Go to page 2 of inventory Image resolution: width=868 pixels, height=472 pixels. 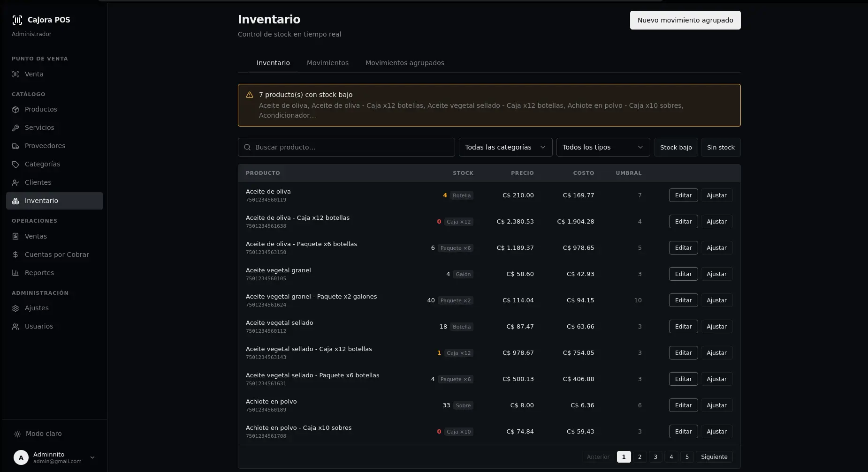tap(640, 457)
